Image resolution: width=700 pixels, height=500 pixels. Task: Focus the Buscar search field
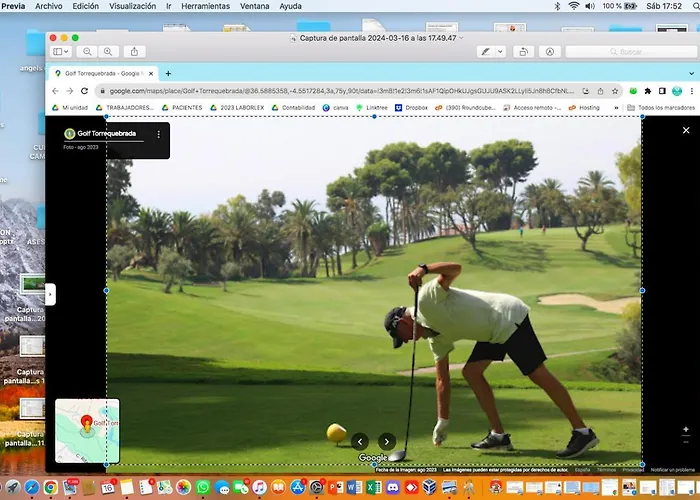[x=631, y=52]
